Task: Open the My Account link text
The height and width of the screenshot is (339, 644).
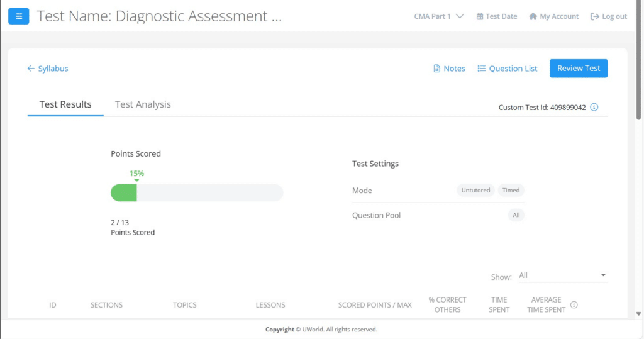Action: [x=559, y=16]
